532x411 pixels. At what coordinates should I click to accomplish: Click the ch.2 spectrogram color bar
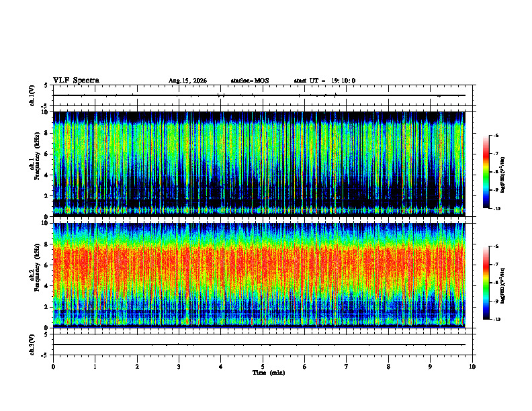click(x=486, y=283)
